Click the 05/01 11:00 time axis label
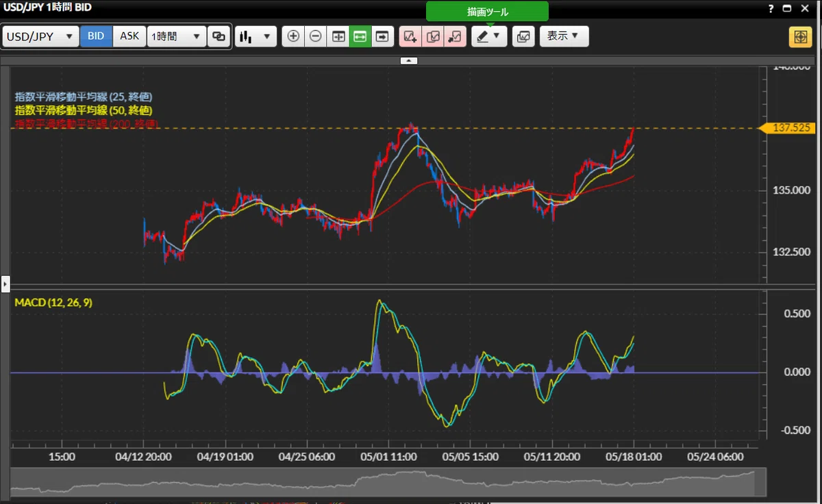This screenshot has width=822, height=504. click(390, 456)
